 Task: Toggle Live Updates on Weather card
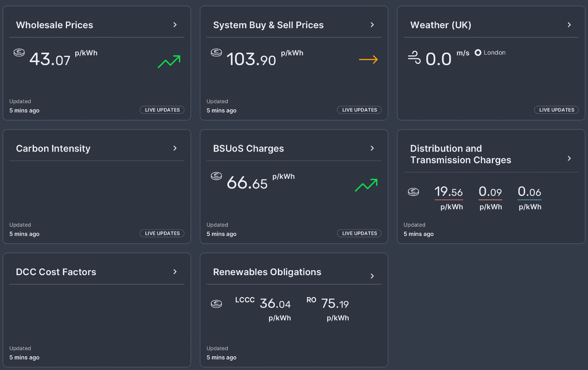(x=556, y=110)
